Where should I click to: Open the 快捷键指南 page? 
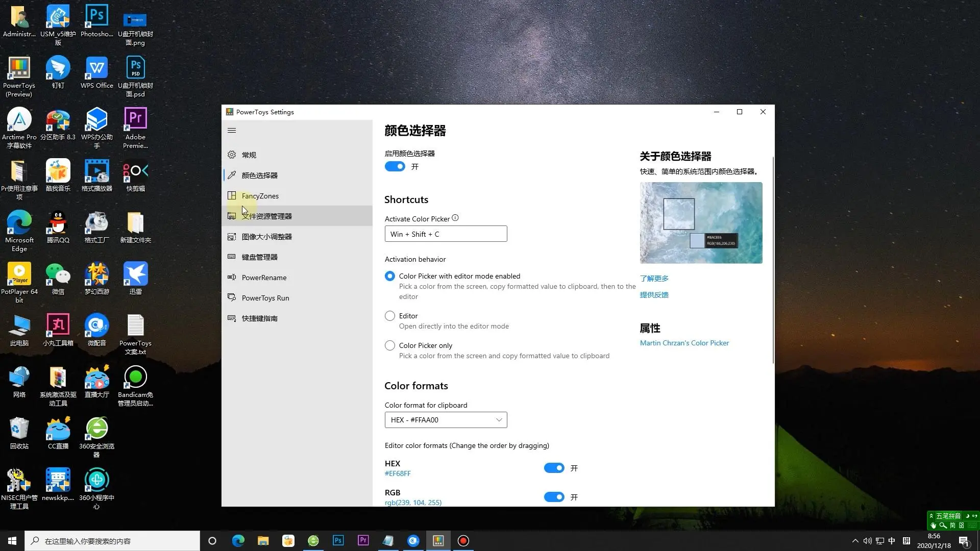pos(297,318)
